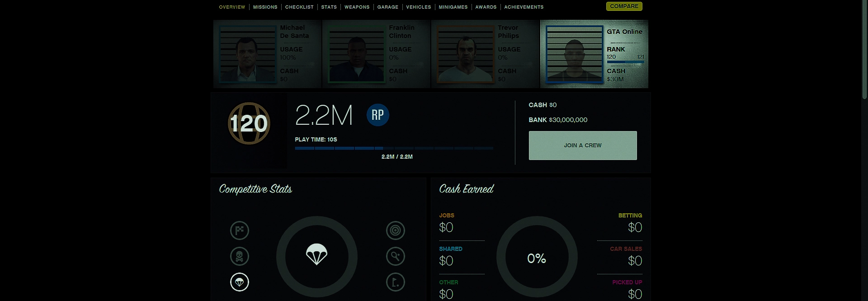Click the Betting cash earned value
This screenshot has height=301, width=868.
pos(635,227)
